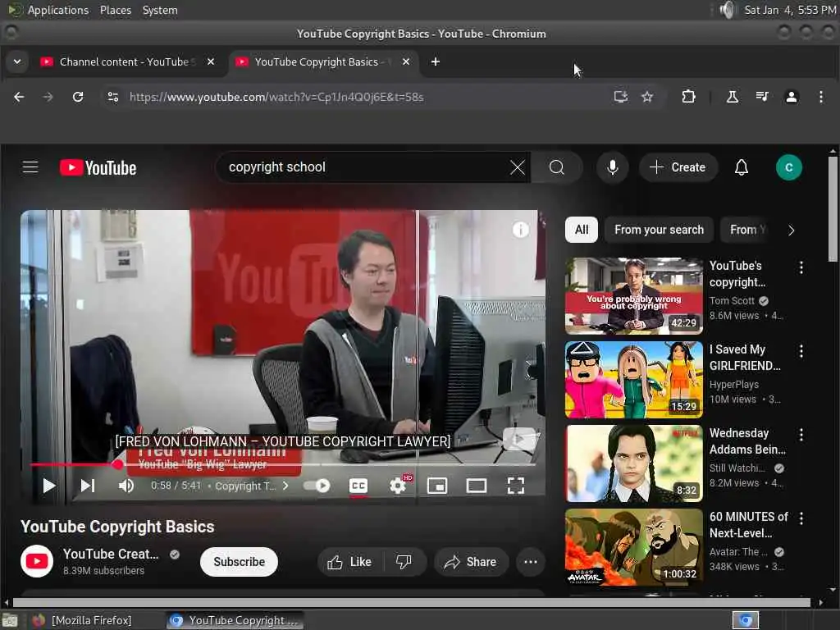Open the YouTube hamburger guide menu
Image resolution: width=840 pixels, height=630 pixels.
click(x=30, y=167)
